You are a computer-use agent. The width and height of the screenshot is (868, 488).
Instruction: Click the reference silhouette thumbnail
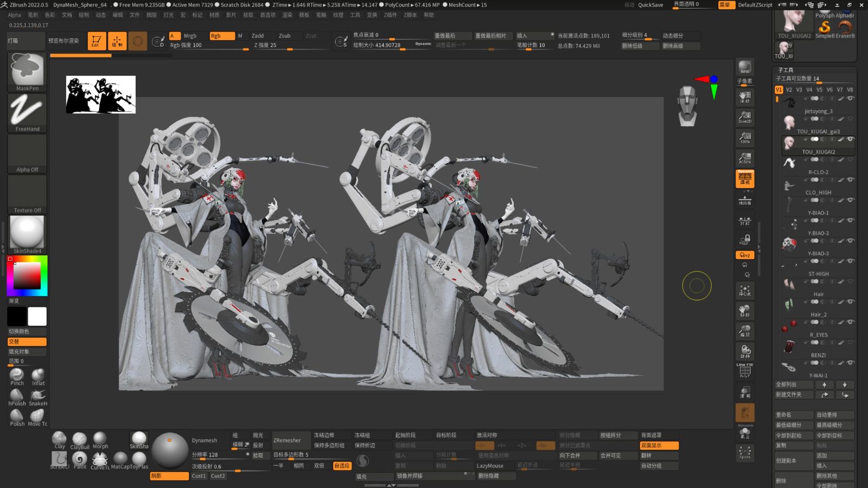click(x=101, y=95)
